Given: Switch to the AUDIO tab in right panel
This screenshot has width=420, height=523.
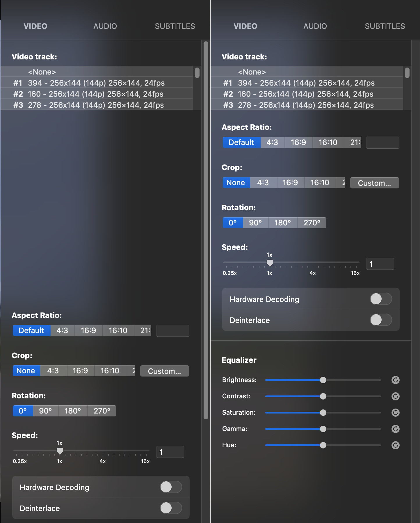Looking at the screenshot, I should (315, 26).
